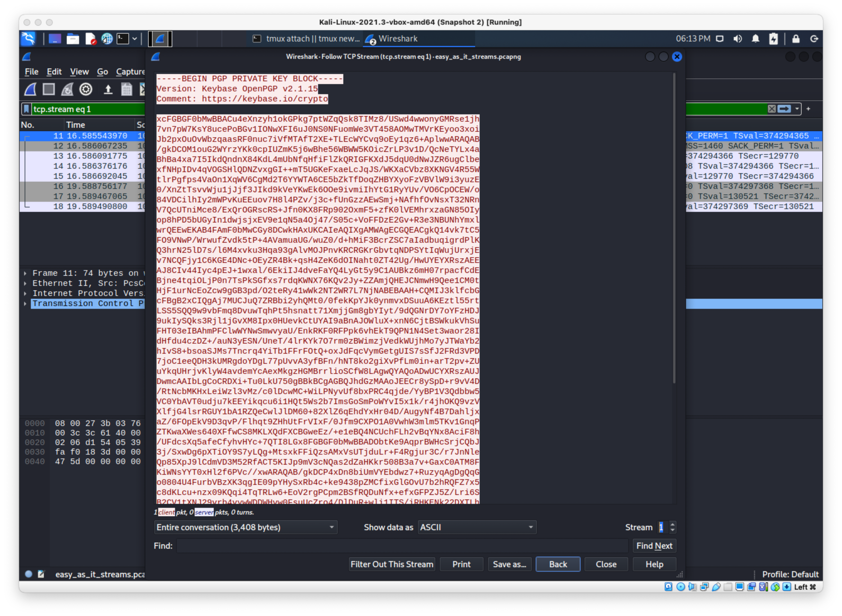
Task: Click the Stream number field
Action: 663,527
